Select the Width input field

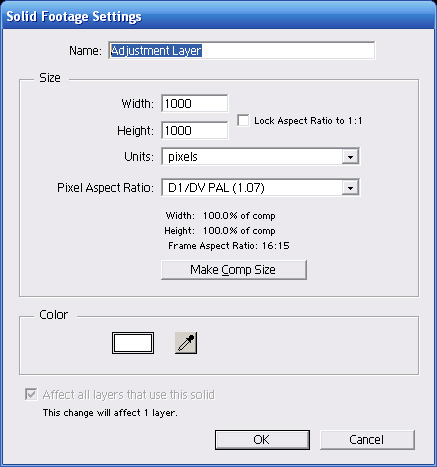click(195, 103)
